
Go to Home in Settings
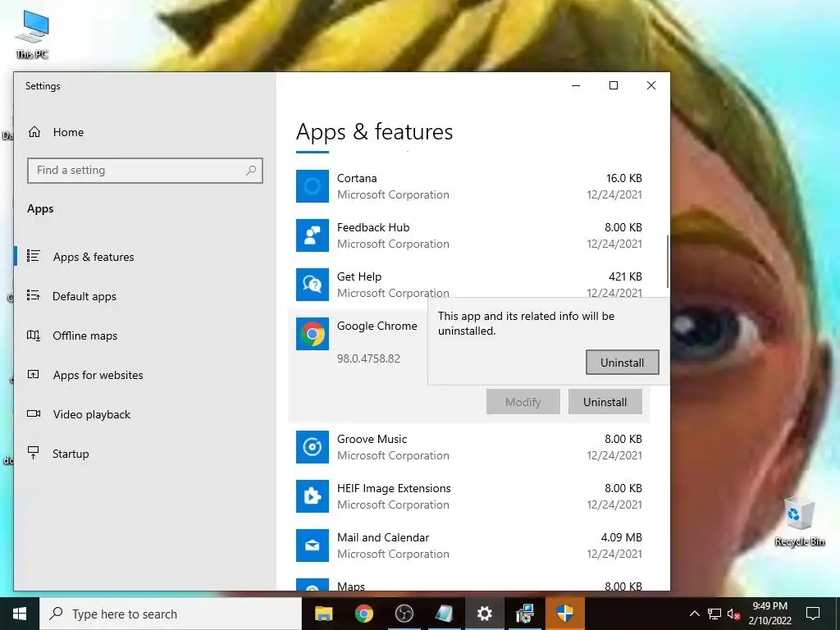point(68,132)
